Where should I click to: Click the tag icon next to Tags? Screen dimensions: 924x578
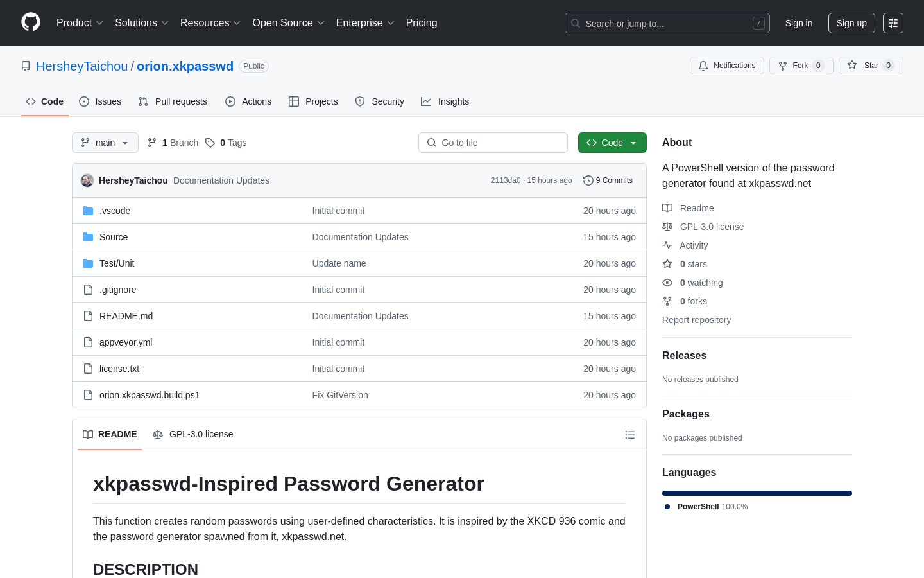pos(210,143)
